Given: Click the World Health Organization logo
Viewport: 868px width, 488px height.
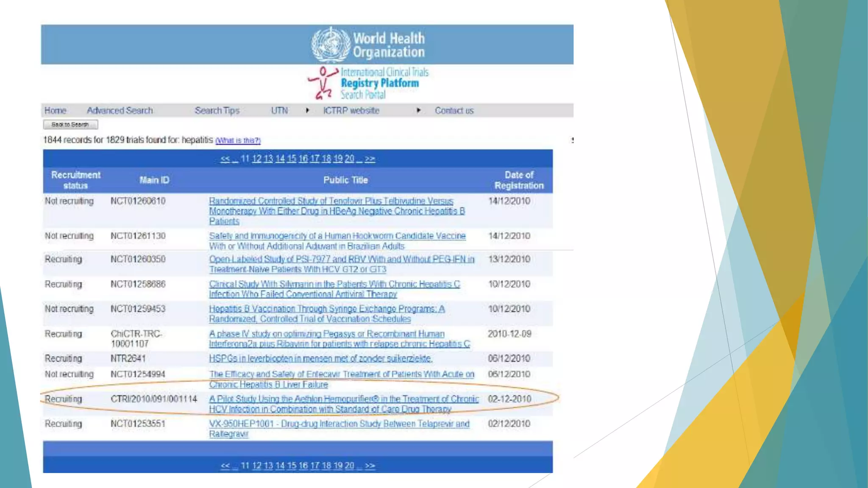Looking at the screenshot, I should click(368, 44).
